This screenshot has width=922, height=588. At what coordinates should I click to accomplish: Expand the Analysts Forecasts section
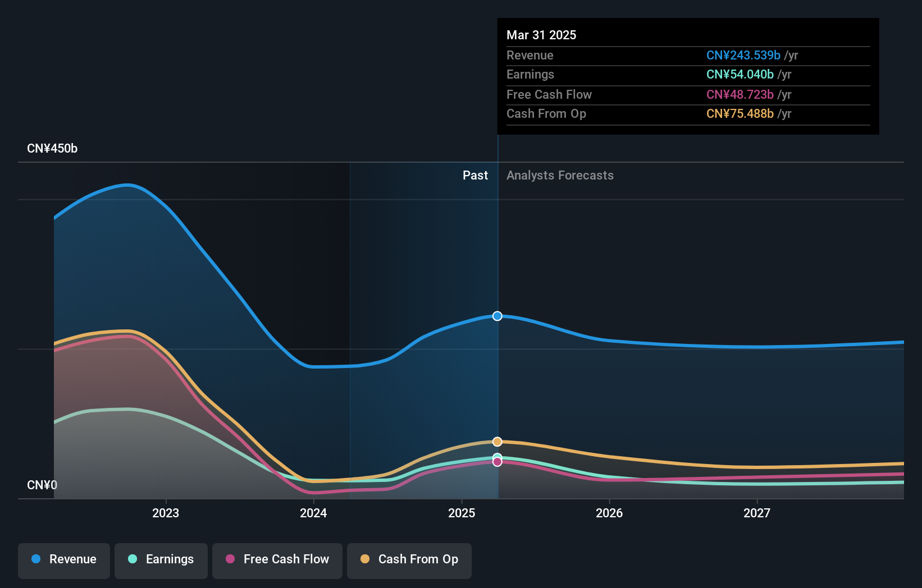coord(560,175)
